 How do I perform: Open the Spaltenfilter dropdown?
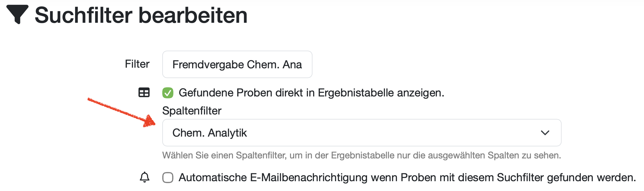click(x=361, y=133)
